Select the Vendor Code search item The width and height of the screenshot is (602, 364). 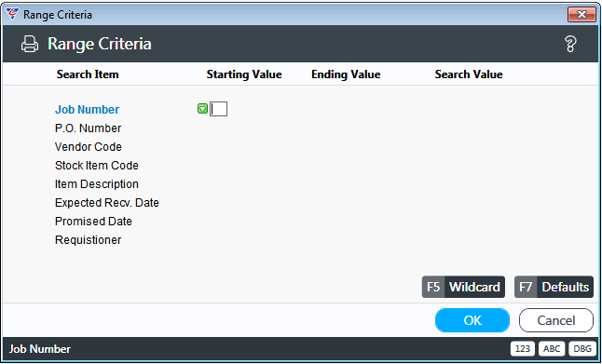[89, 147]
